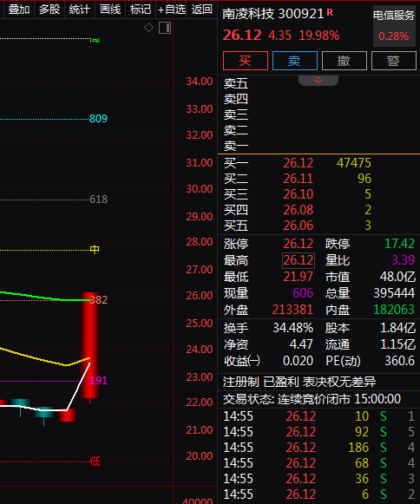Click the 809 Fibonacci level label
Screen dimensions: 420x504
click(x=98, y=119)
